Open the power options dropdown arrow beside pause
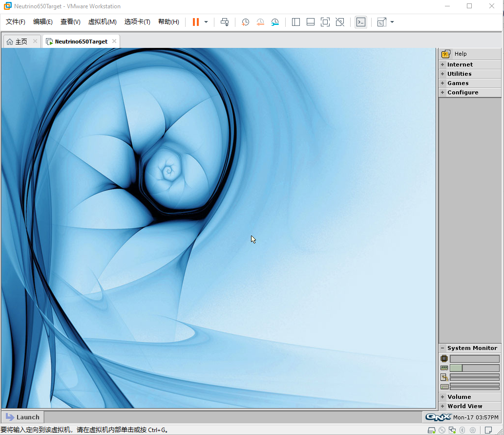The image size is (504, 435). pos(206,22)
